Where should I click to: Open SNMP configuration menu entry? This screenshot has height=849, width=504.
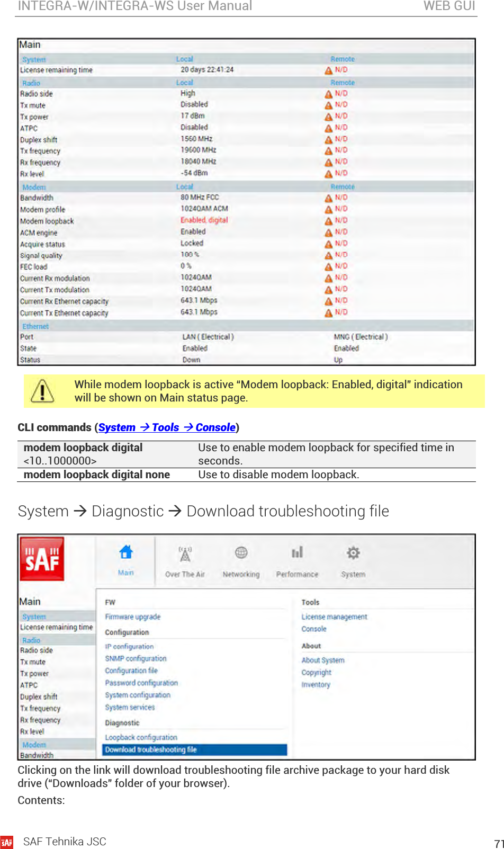pyautogui.click(x=136, y=659)
